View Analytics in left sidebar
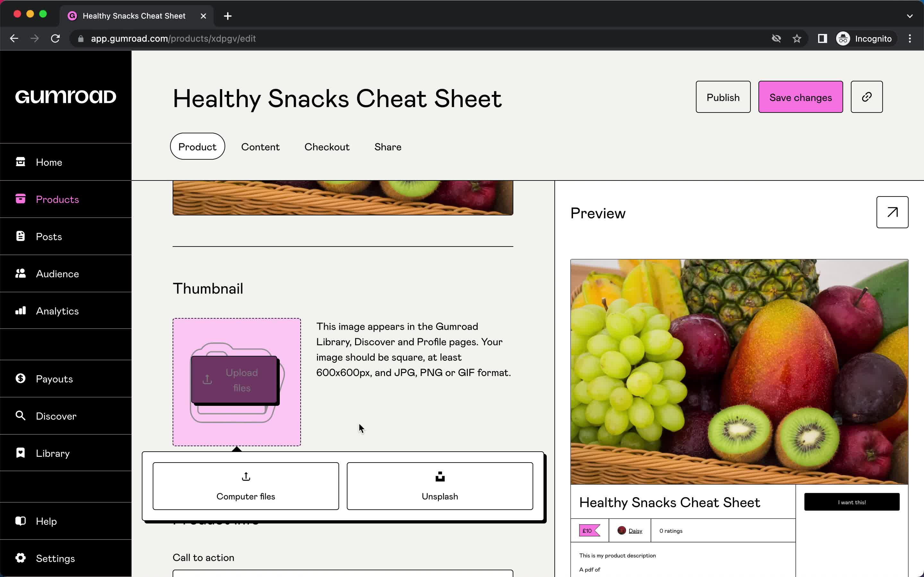Image resolution: width=924 pixels, height=577 pixels. (57, 310)
